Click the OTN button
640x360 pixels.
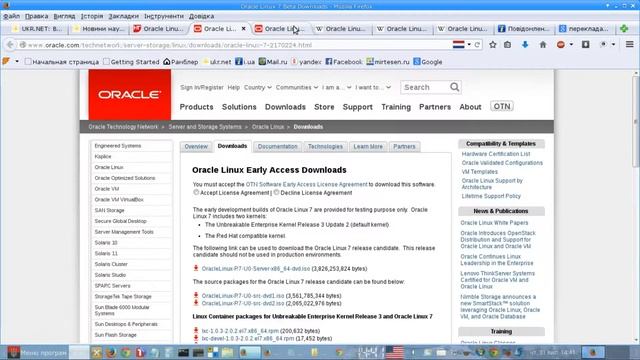point(502,107)
